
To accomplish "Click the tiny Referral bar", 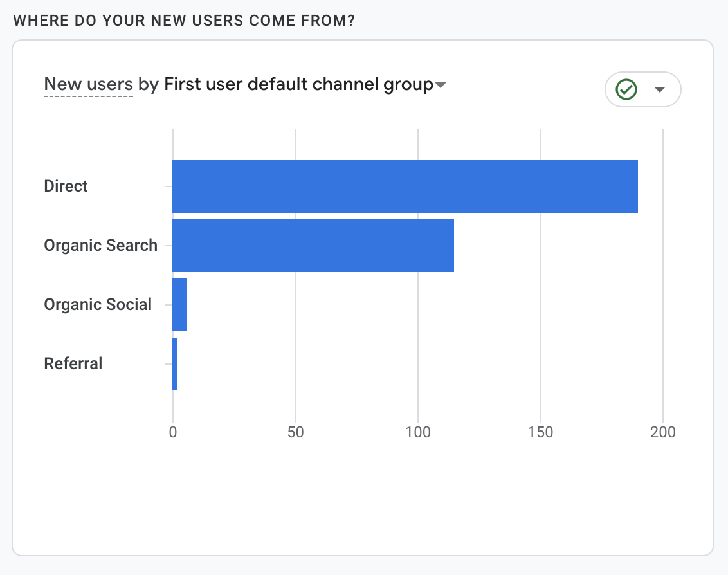I will point(175,364).
